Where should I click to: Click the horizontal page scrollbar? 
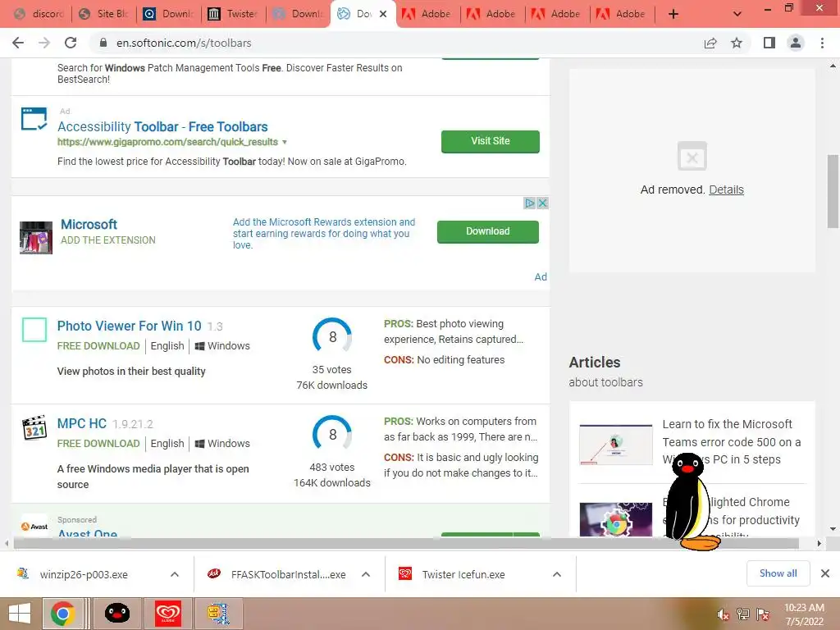coord(406,543)
